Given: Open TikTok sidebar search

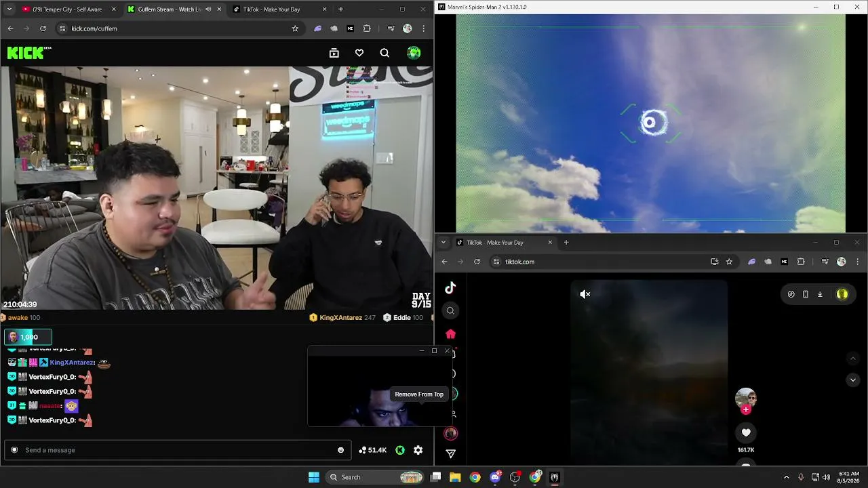Looking at the screenshot, I should [x=450, y=311].
